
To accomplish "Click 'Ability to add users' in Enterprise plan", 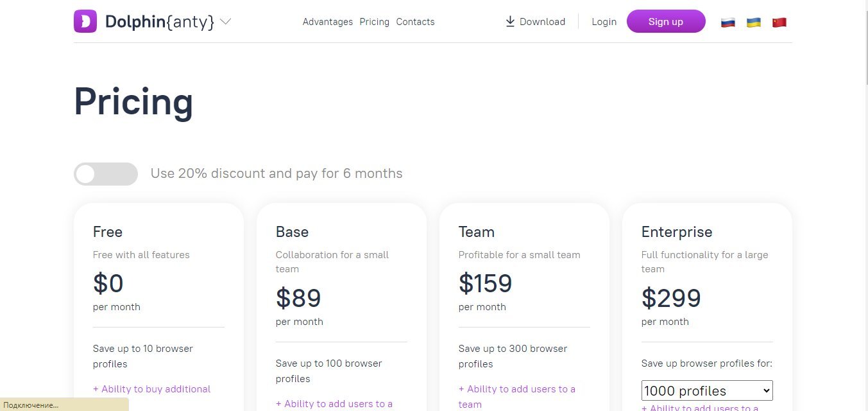I will [700, 407].
